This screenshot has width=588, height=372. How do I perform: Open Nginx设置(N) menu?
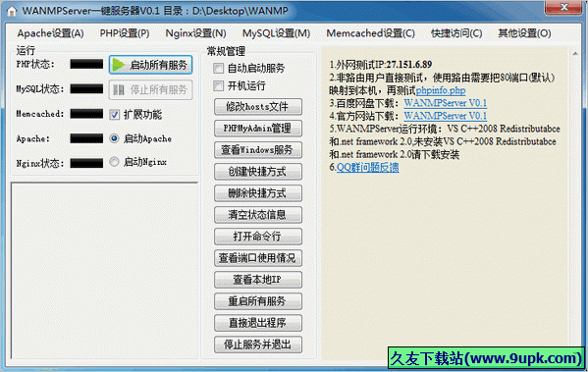[195, 33]
